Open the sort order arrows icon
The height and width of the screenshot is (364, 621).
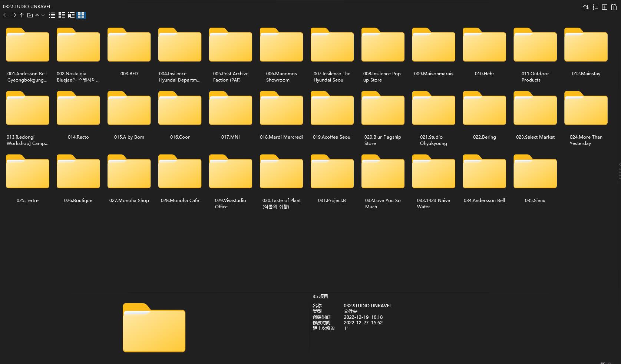click(x=586, y=7)
